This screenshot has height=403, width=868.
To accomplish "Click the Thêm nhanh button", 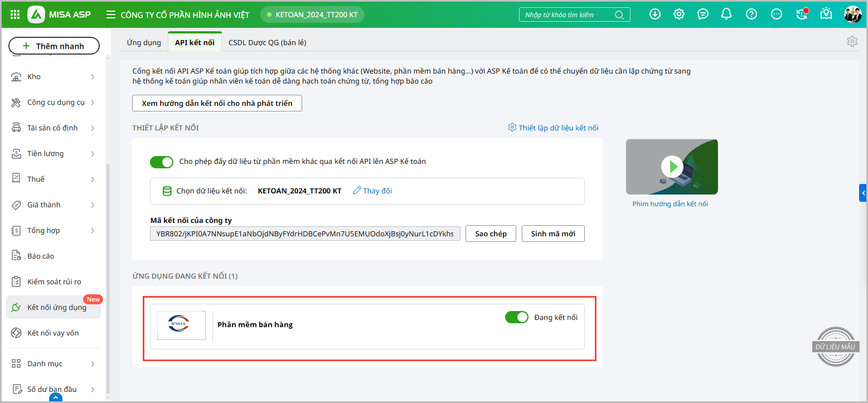I will 54,46.
